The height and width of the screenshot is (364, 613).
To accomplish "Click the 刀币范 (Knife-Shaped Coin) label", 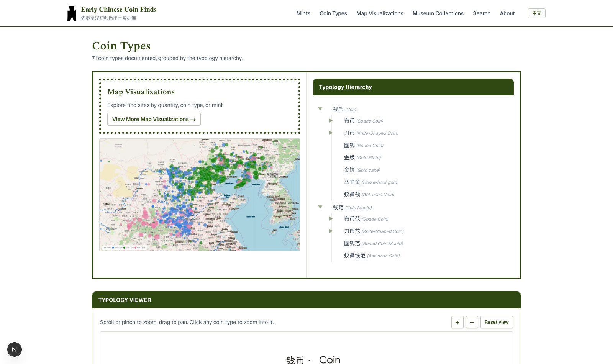I will [x=374, y=231].
